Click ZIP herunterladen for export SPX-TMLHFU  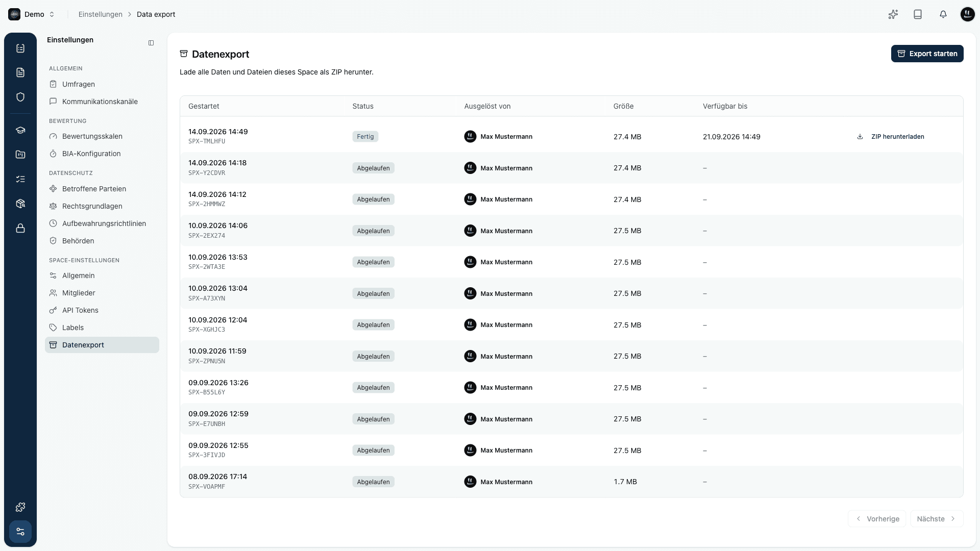coord(891,137)
